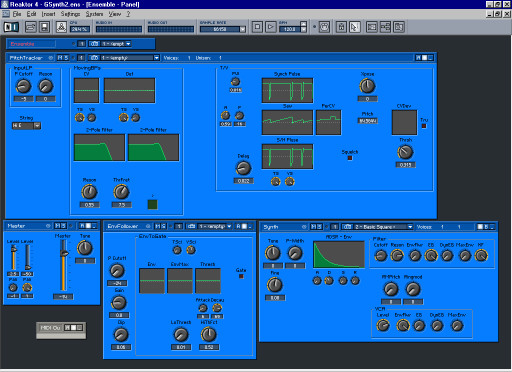Click the PitchTracker panel title

pyautogui.click(x=26, y=58)
